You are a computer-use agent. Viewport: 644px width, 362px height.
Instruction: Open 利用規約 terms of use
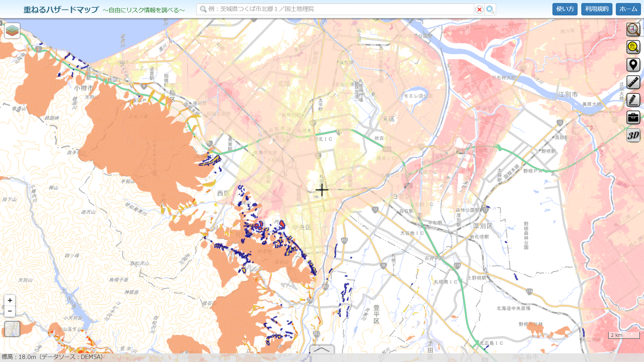click(x=597, y=9)
